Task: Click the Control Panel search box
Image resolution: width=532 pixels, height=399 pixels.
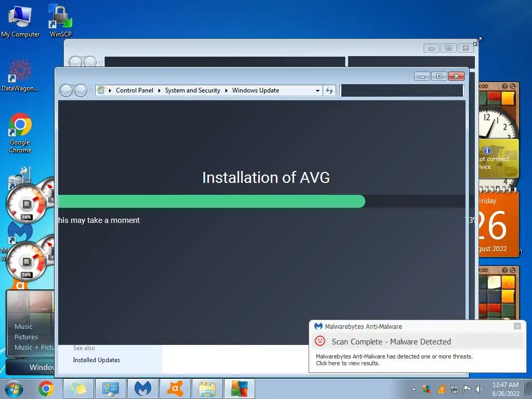Action: [x=402, y=90]
